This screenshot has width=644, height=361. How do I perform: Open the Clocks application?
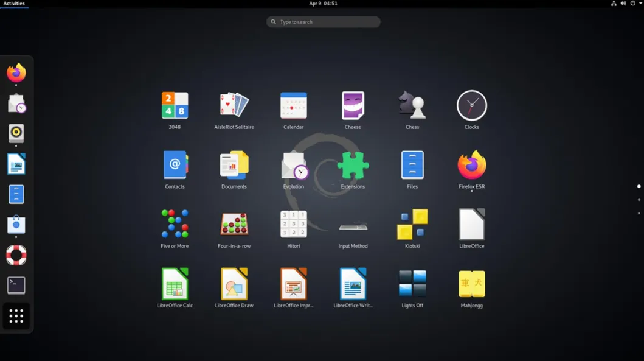coord(471,105)
